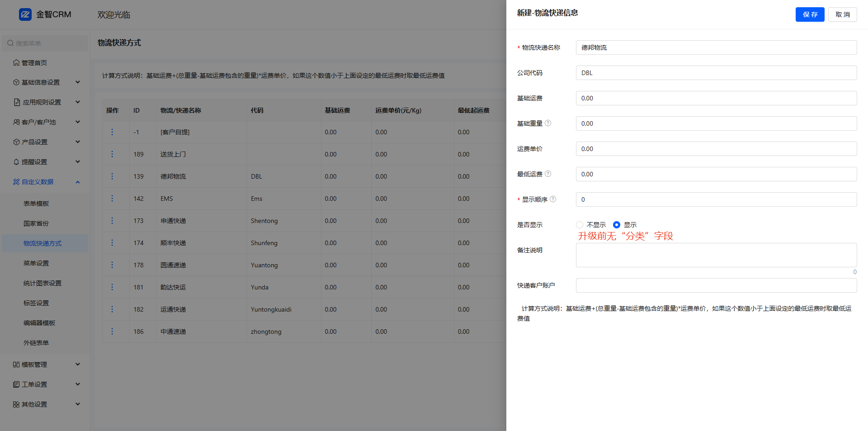Click the icon beside 基础信息设置
The width and height of the screenshot is (868, 431).
pos(16,82)
